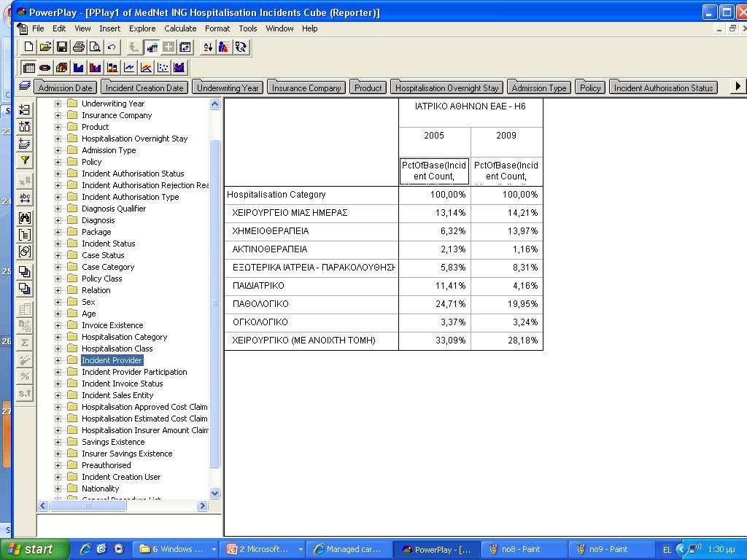Print the report using the printer icon
This screenshot has width=747, height=560.
coord(79,47)
